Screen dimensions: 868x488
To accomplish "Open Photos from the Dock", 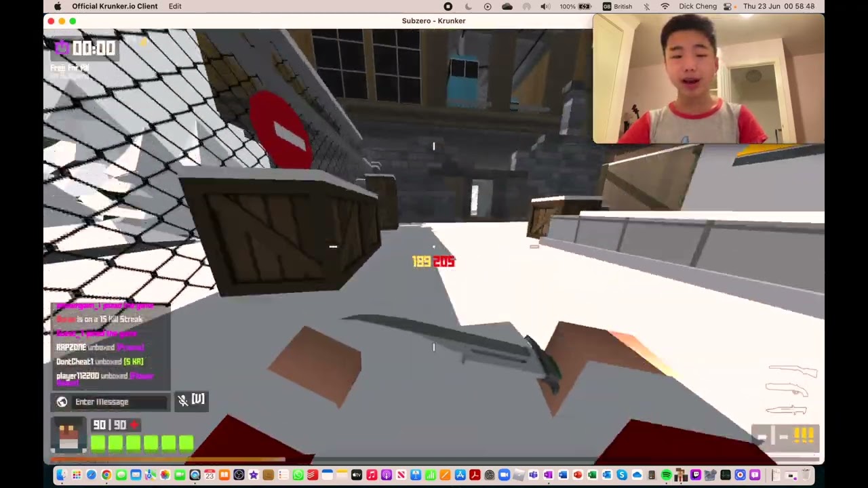I will coord(165,475).
